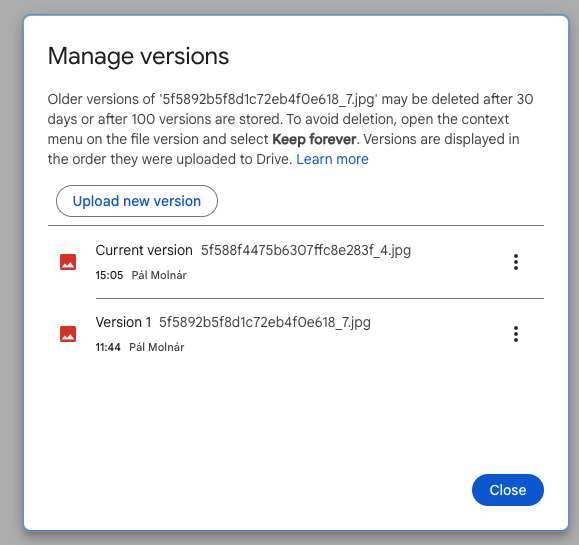Click red image icon beside Current version
The height and width of the screenshot is (545, 579).
[x=68, y=262]
